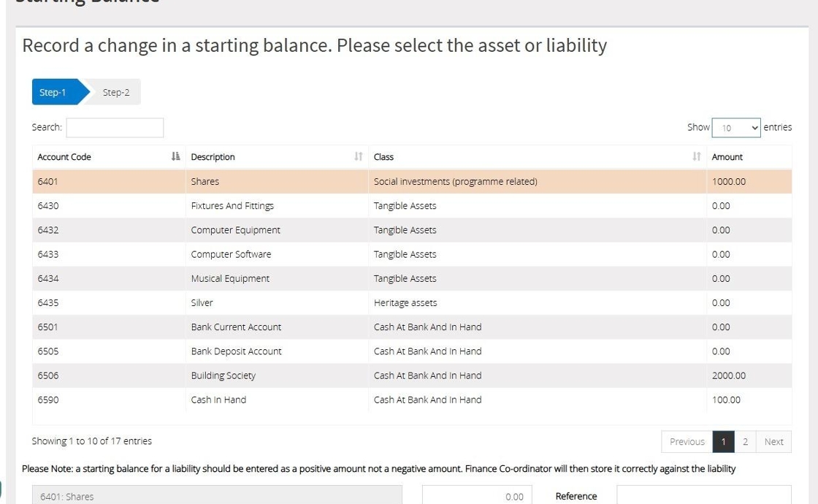Choose the Cash In Hand row

coord(218,400)
